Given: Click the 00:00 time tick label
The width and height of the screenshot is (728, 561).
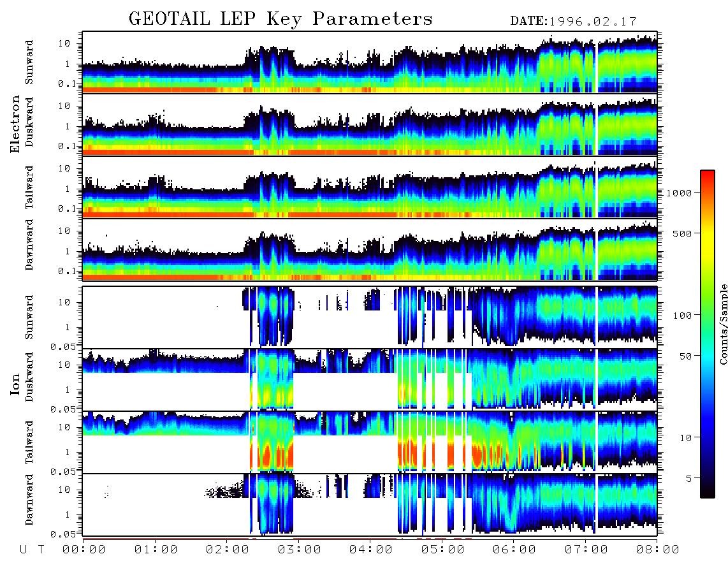Looking at the screenshot, I should click(x=84, y=550).
